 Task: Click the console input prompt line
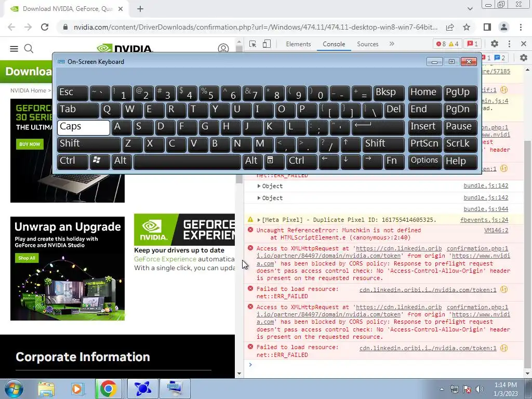pos(383,365)
